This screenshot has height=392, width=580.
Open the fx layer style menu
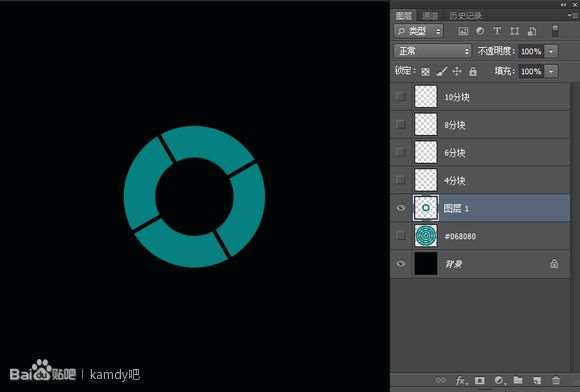pyautogui.click(x=461, y=380)
